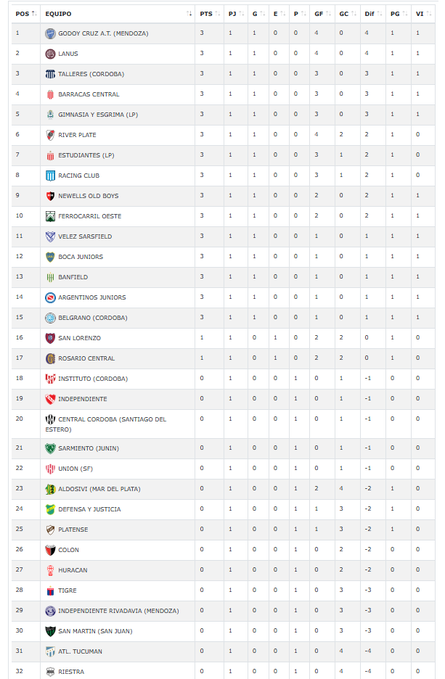Click the Godoy Cruz team crest icon
The height and width of the screenshot is (679, 445).
[50, 33]
